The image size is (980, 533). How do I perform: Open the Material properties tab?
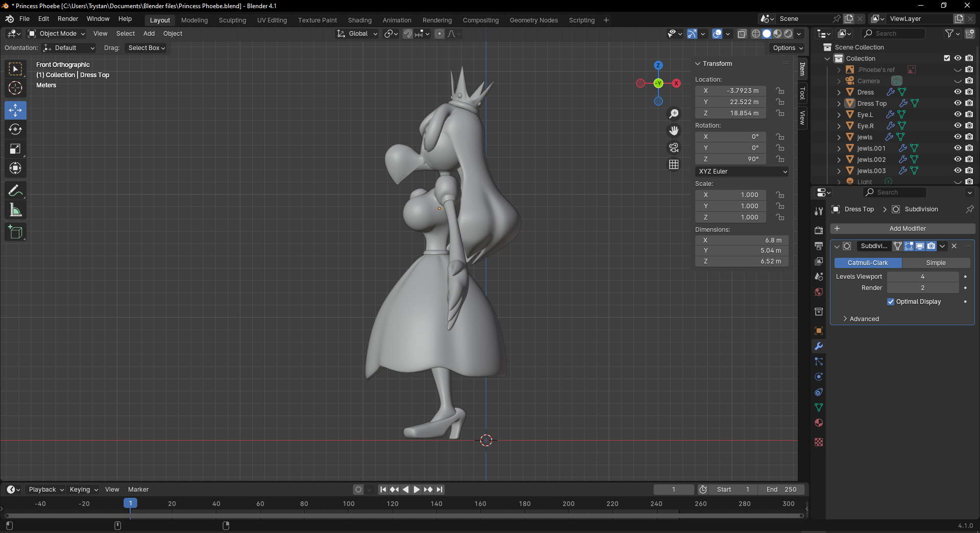coord(819,423)
